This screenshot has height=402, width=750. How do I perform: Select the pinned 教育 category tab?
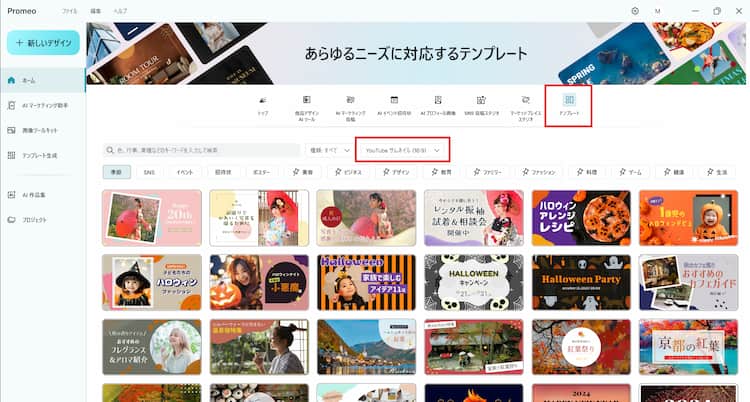(441, 172)
